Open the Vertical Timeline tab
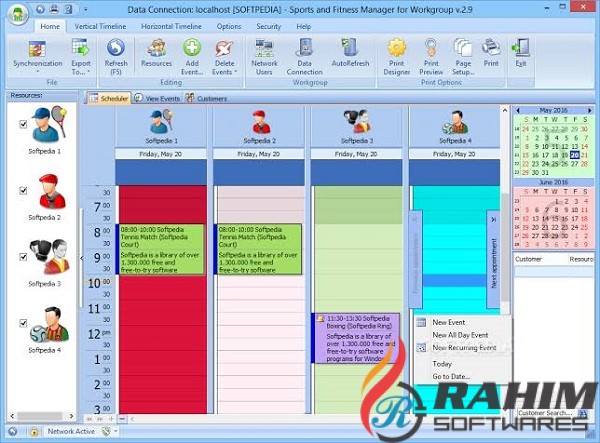This screenshot has width=600, height=443. click(100, 26)
